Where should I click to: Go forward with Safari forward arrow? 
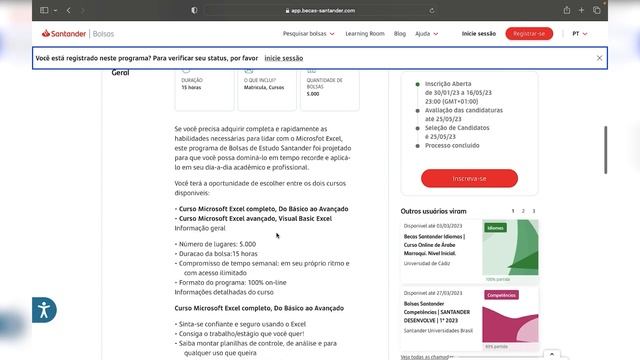(83, 10)
